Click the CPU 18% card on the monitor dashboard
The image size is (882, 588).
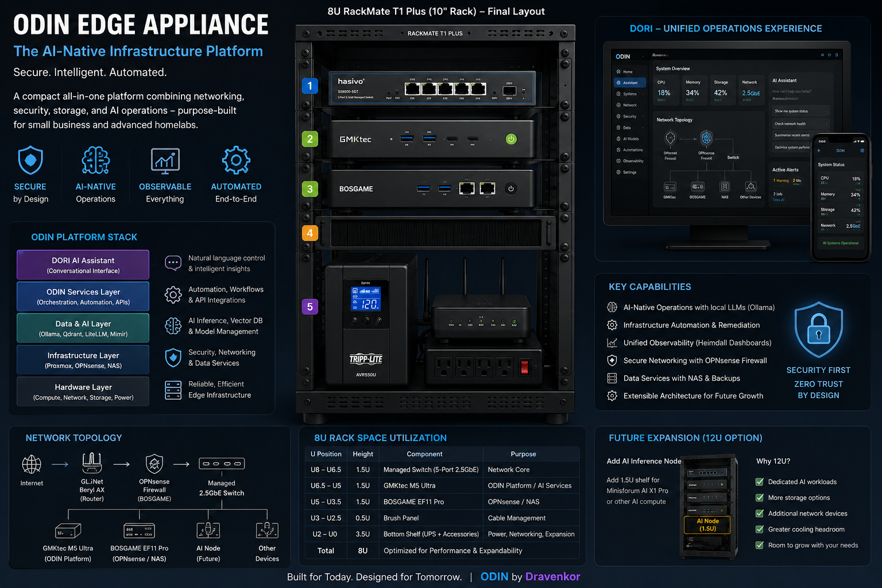pyautogui.click(x=666, y=90)
